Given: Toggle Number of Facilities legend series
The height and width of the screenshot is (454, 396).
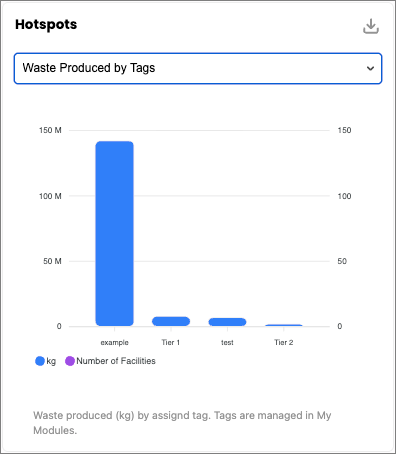Looking at the screenshot, I should (110, 361).
